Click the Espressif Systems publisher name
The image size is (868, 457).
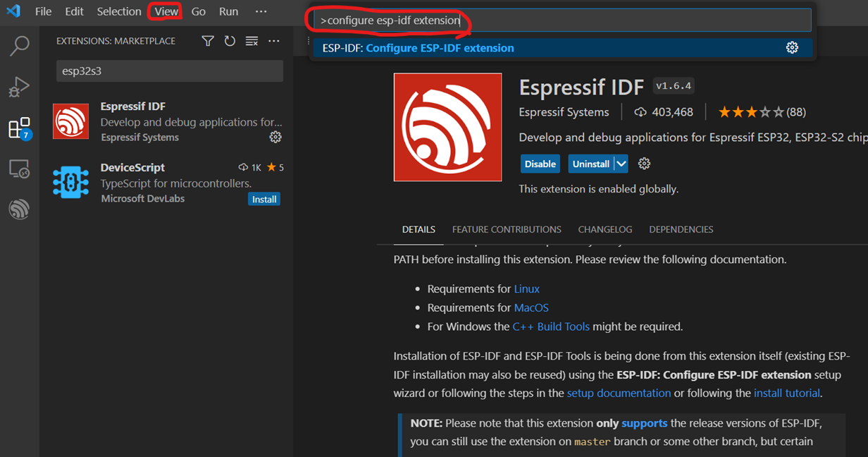coord(564,112)
